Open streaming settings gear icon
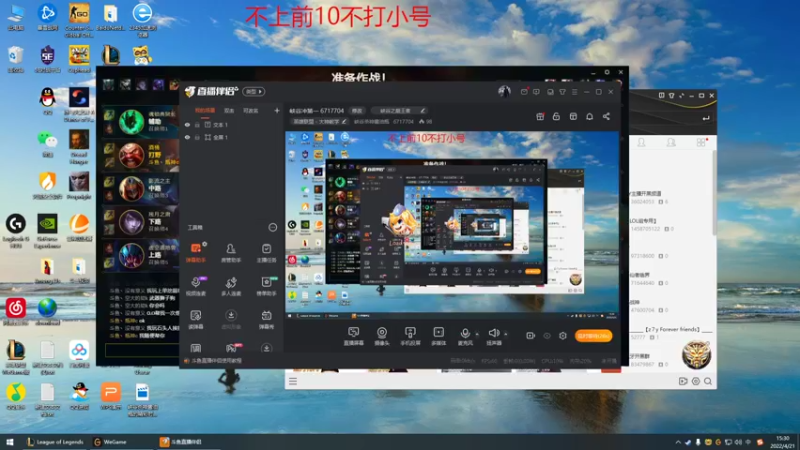The width and height of the screenshot is (800, 450). [563, 335]
